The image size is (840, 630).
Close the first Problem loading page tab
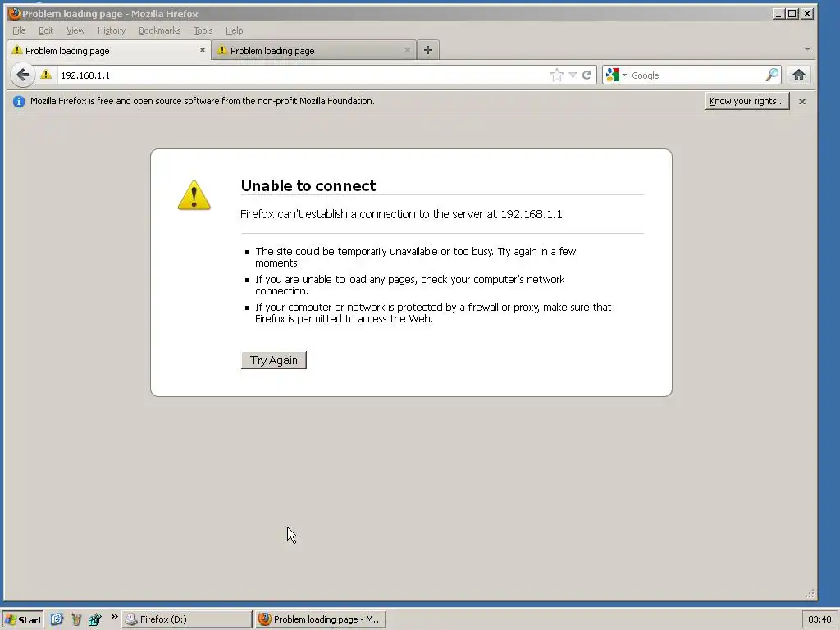point(202,50)
